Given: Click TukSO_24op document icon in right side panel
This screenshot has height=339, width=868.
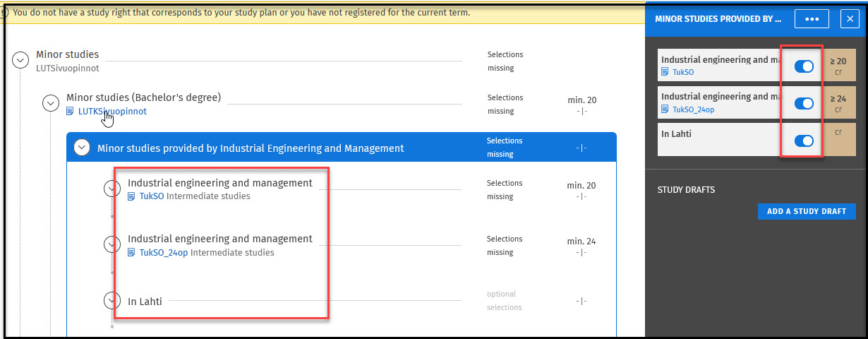Looking at the screenshot, I should click(x=665, y=109).
